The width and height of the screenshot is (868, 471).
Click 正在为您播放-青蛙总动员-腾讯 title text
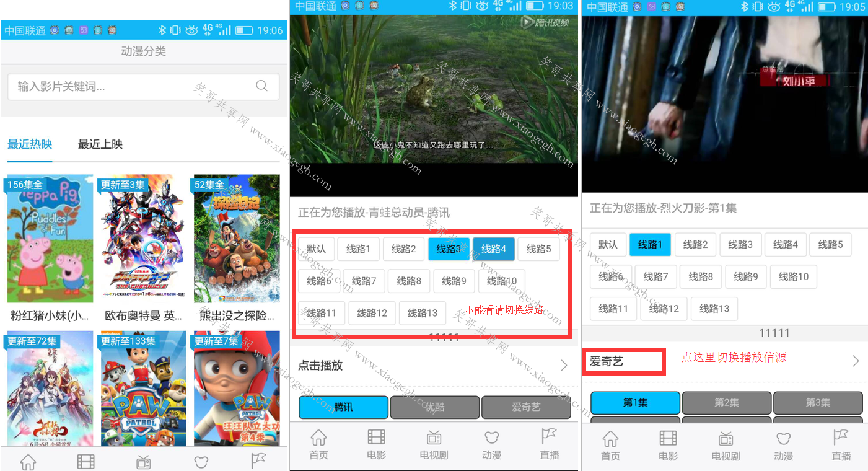coord(374,213)
